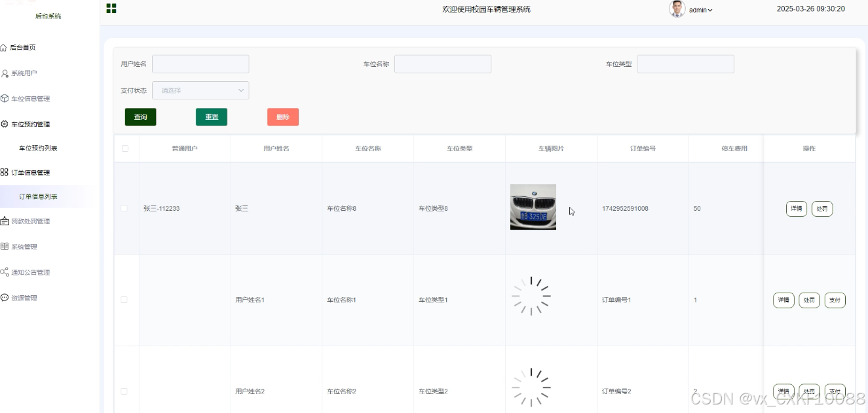Open 罚款处罚管理 via its sidebar icon
Viewport: 868px width, 413px height.
[x=5, y=221]
